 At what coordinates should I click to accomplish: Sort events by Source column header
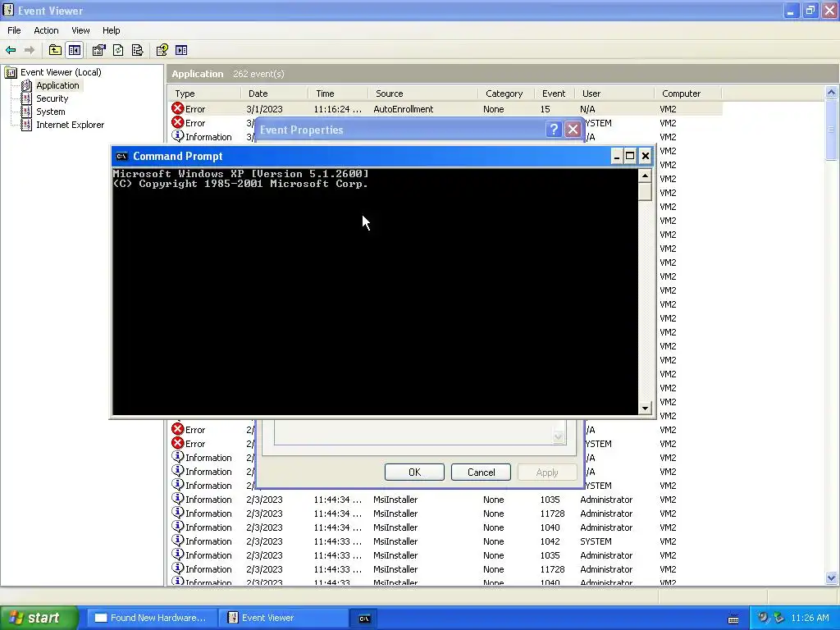click(x=422, y=94)
